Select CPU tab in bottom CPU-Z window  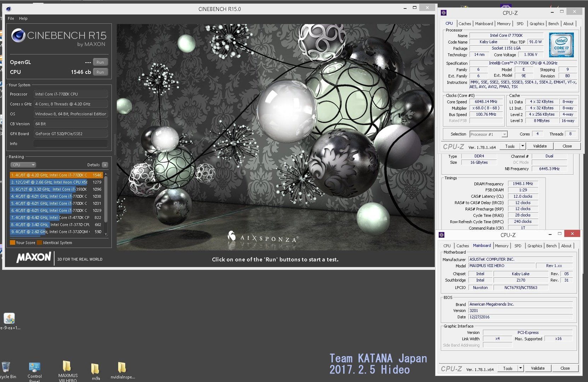[447, 246]
